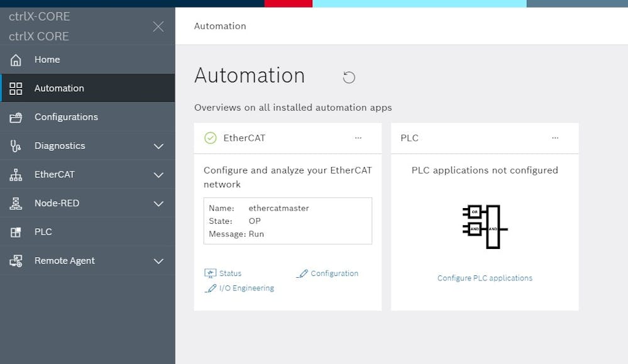Select the Remote Agent sidebar entry

88,261
